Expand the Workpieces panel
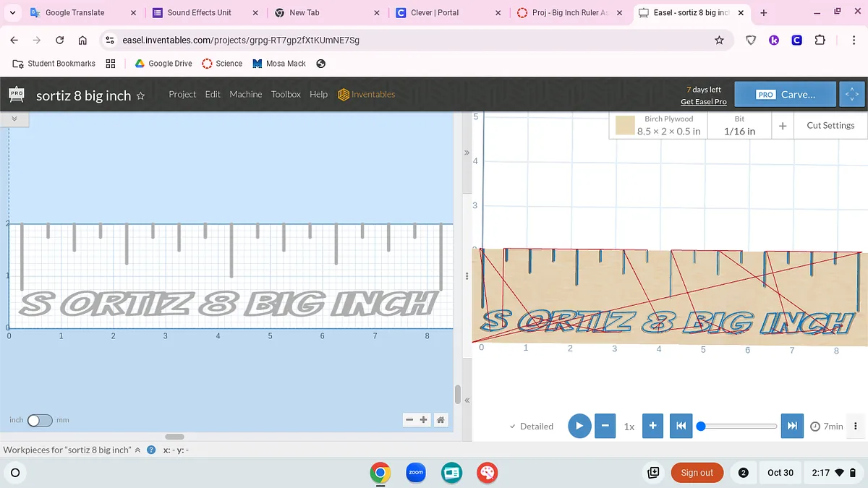 137,450
